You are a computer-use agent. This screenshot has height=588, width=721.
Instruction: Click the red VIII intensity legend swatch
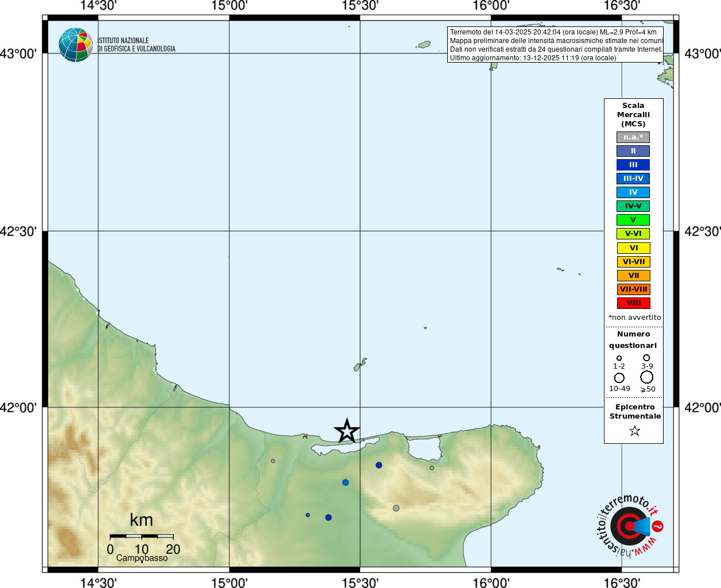(x=633, y=303)
